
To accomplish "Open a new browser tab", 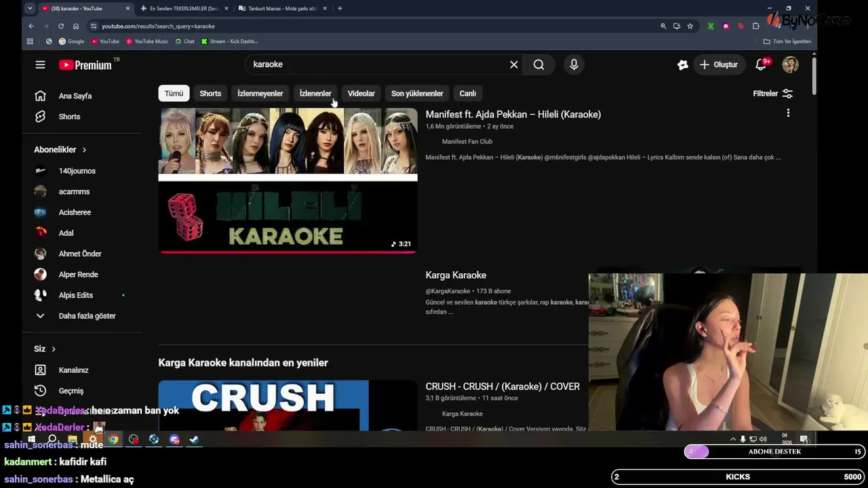I will pos(340,8).
